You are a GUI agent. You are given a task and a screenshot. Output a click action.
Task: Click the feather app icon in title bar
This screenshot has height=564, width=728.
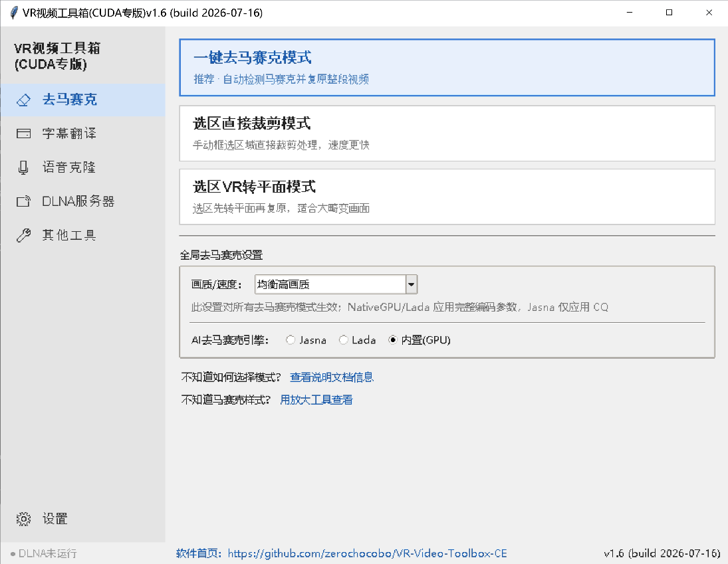coord(14,13)
